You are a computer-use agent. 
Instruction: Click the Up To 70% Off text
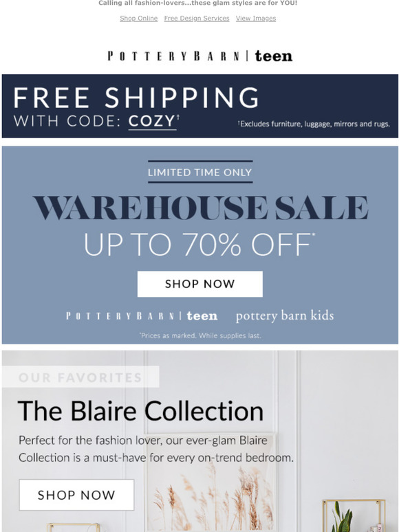[x=199, y=245]
